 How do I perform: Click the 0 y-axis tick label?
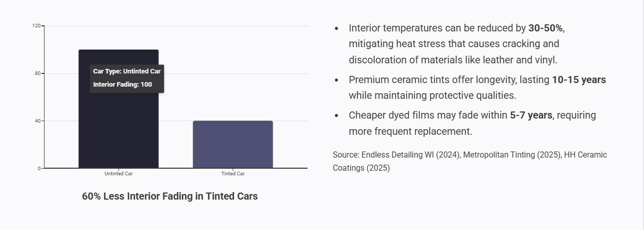[39, 169]
